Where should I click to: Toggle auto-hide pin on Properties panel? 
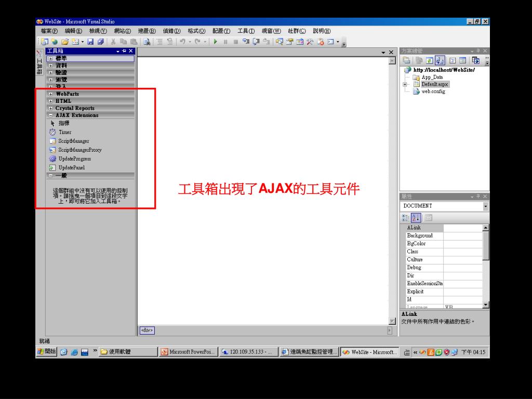pos(478,196)
